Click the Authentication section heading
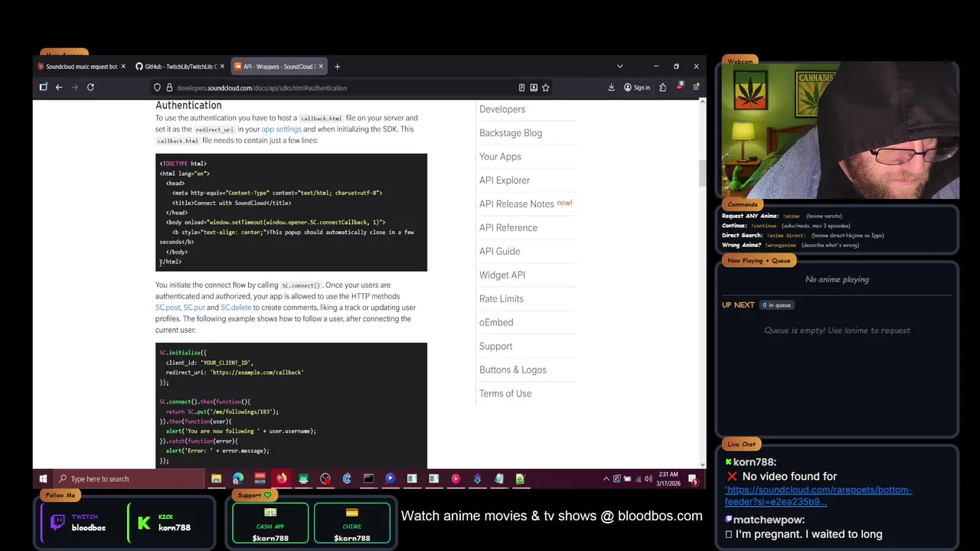980x551 pixels. (x=188, y=106)
